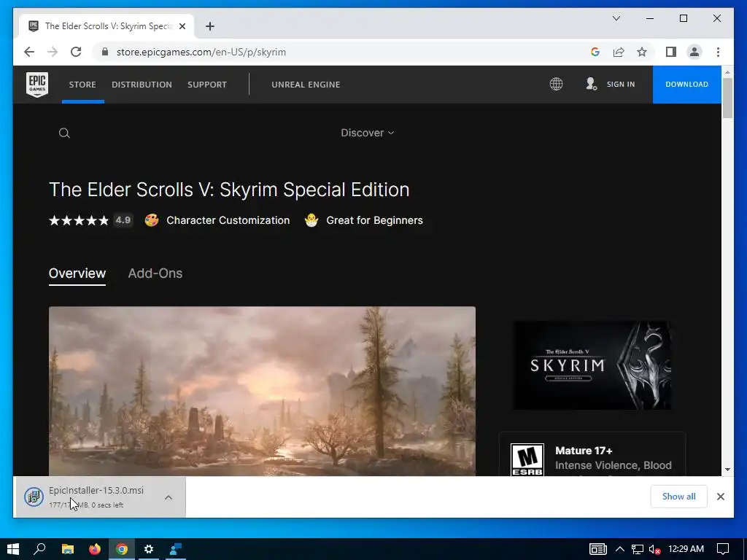Click the Great for Beginners chick icon
Screen dimensions: 747x560
[x=311, y=220]
